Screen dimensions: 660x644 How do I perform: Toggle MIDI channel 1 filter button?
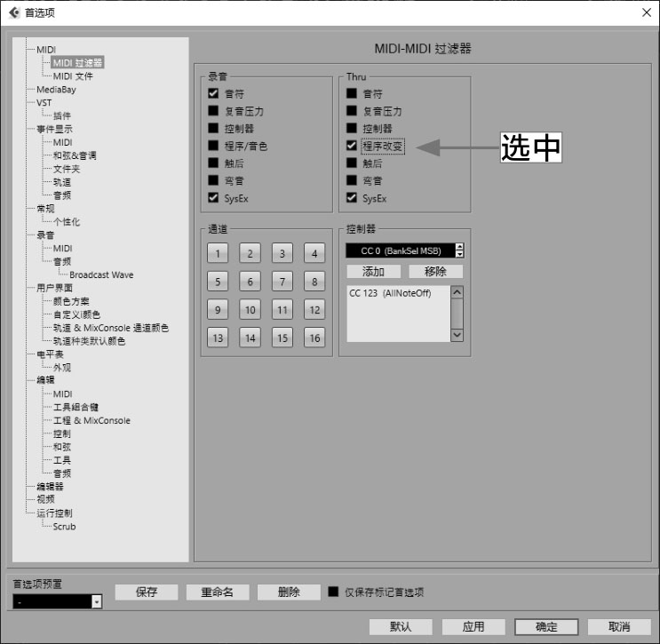218,254
